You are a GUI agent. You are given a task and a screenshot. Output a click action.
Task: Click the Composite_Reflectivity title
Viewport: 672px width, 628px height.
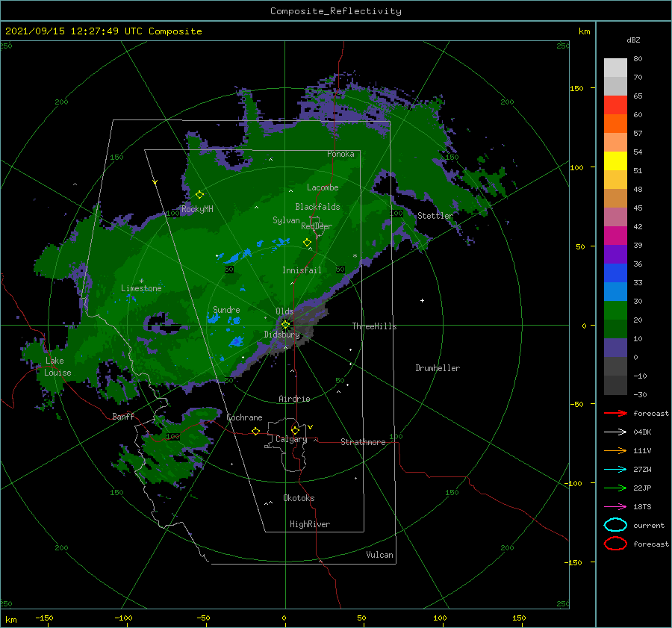(336, 11)
